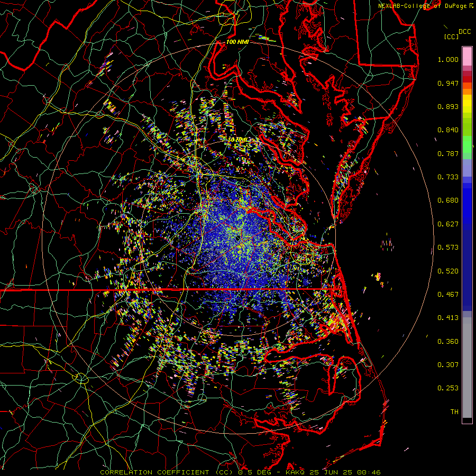Click the 'KAKQ 25 JUN 25 00:46' timestamp text

click(x=333, y=472)
